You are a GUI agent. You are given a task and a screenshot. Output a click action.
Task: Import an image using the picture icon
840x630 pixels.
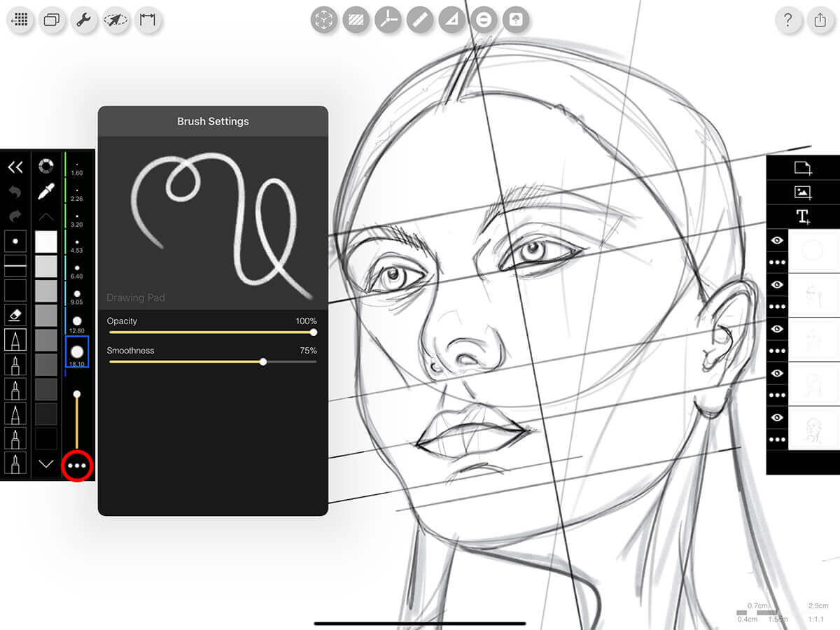coord(803,192)
